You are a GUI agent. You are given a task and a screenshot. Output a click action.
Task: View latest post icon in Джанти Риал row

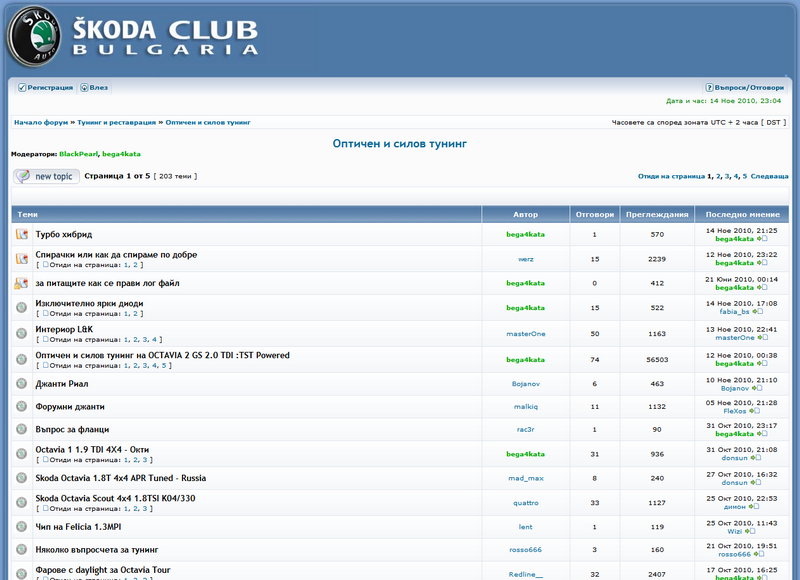[x=757, y=389]
